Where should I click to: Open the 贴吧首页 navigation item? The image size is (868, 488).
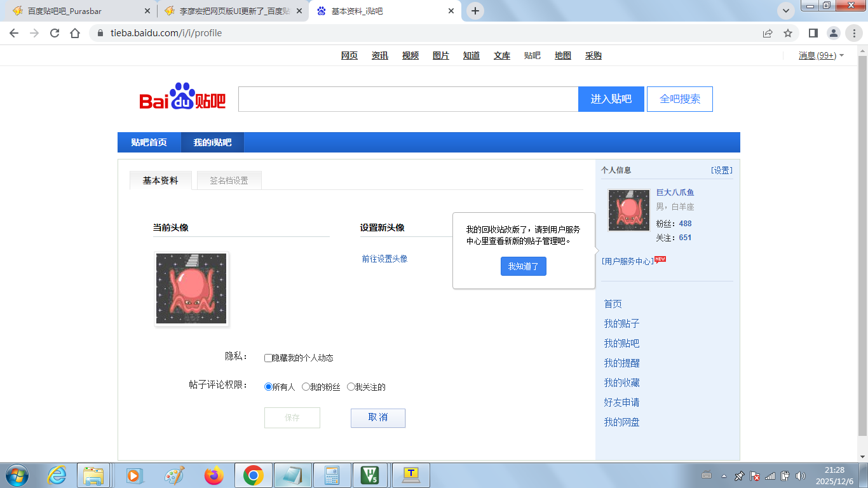[x=149, y=142]
